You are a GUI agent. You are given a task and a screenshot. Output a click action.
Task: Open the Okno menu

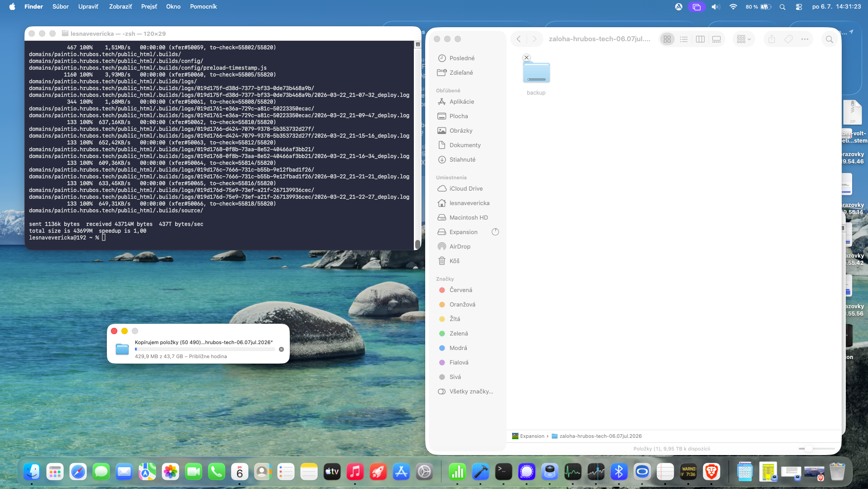tap(173, 7)
